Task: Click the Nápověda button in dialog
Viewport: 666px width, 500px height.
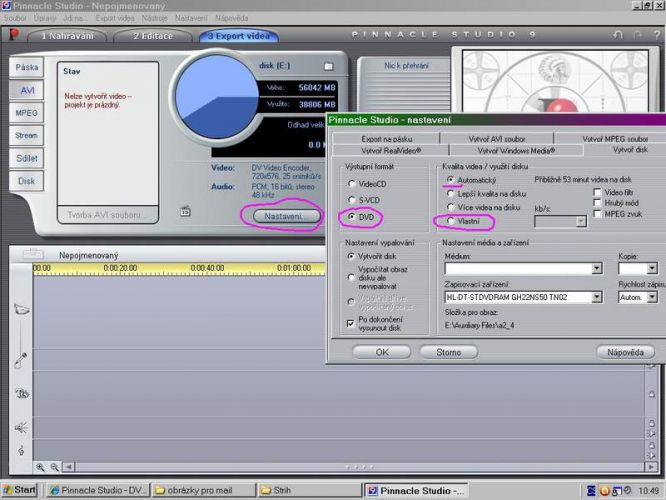Action: 625,352
